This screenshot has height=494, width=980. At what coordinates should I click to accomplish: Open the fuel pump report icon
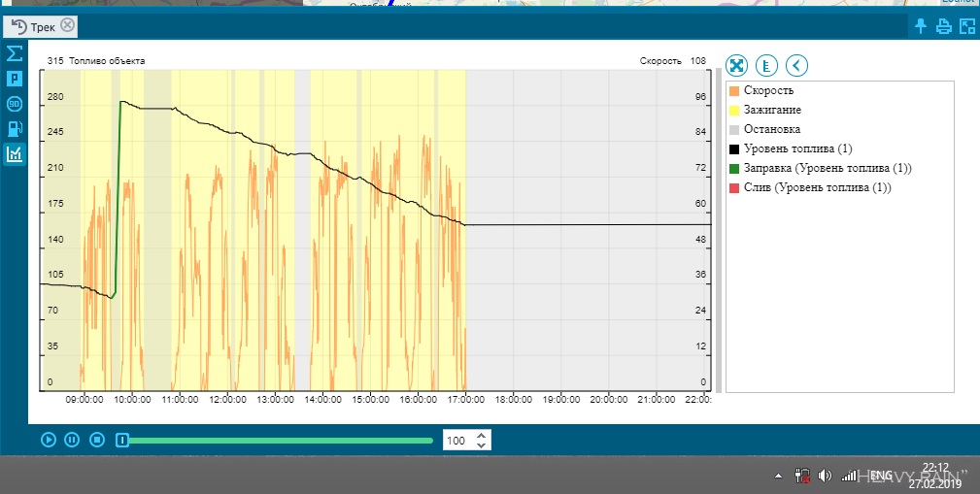[15, 129]
